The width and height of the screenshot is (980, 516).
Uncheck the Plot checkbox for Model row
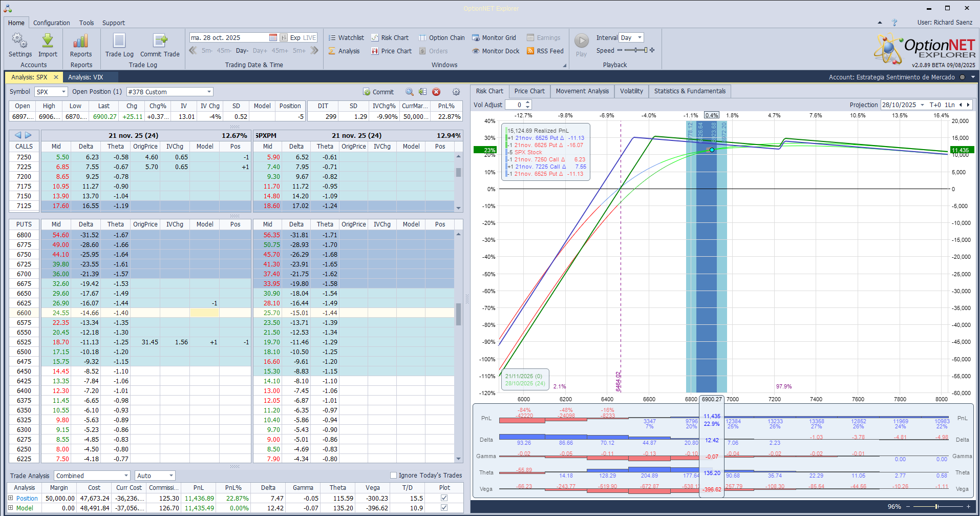(x=444, y=508)
